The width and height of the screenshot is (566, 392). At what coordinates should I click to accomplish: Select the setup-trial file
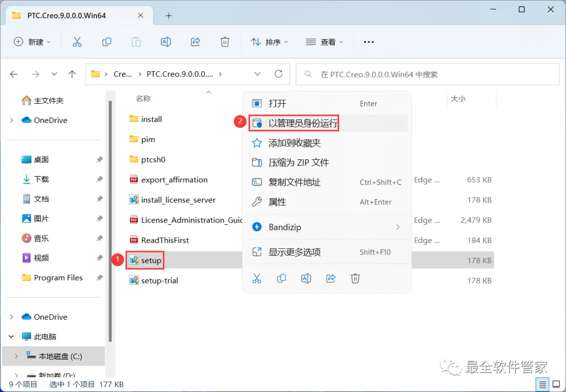154,280
